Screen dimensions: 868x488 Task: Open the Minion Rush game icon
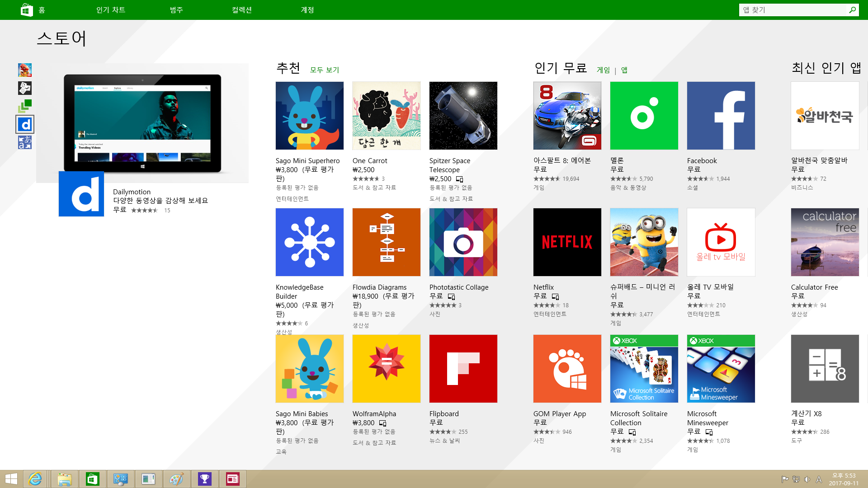[x=644, y=242]
